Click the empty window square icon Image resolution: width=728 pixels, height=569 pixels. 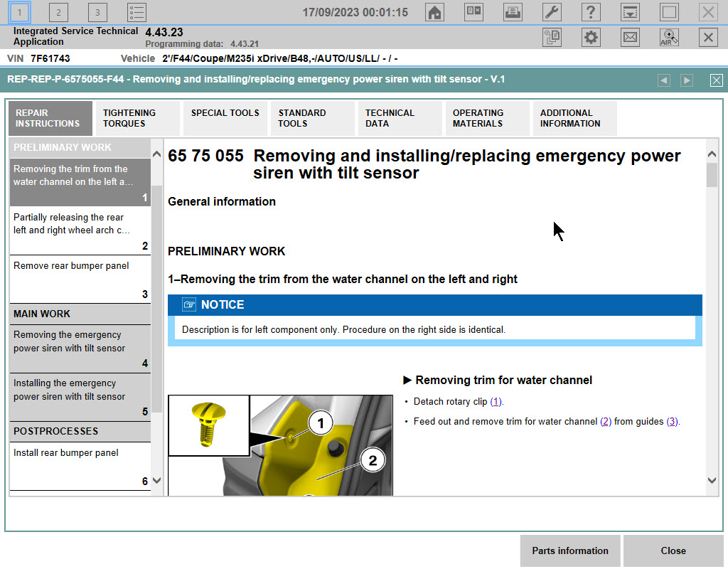[669, 12]
